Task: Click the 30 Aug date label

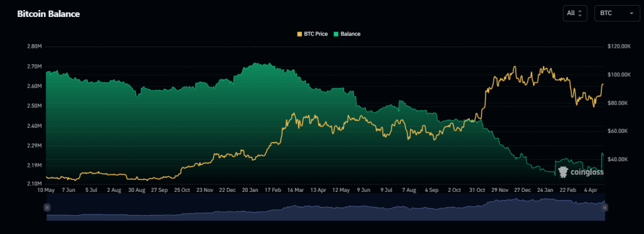Action: point(136,191)
